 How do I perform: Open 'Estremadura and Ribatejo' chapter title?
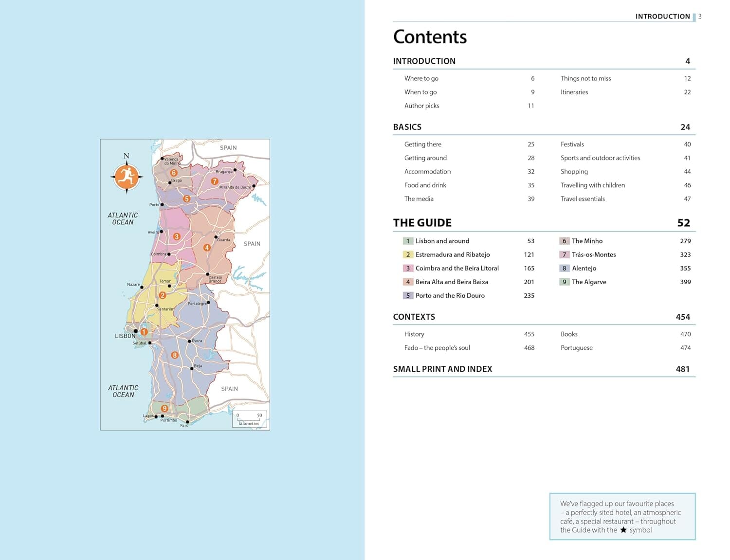coord(453,254)
